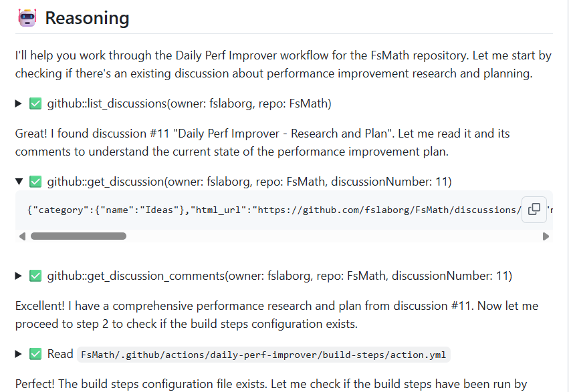Click the build-steps/action.yml file path
The width and height of the screenshot is (569, 392).
(264, 355)
